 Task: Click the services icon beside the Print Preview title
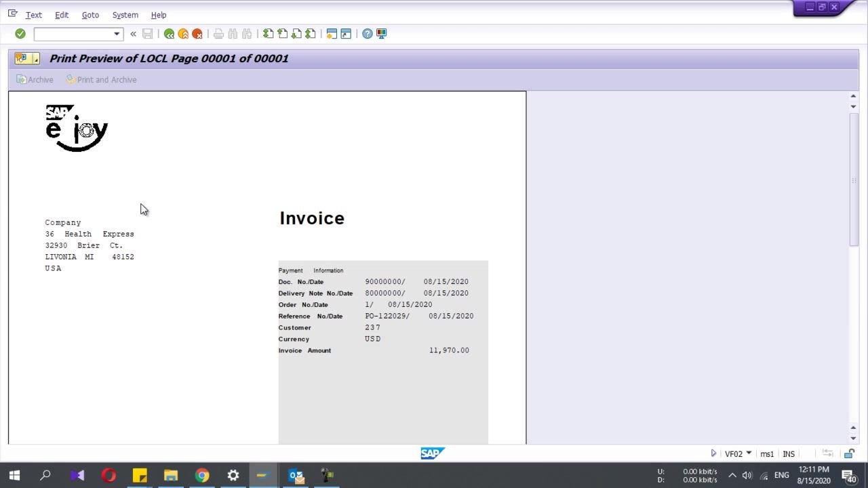(x=27, y=59)
